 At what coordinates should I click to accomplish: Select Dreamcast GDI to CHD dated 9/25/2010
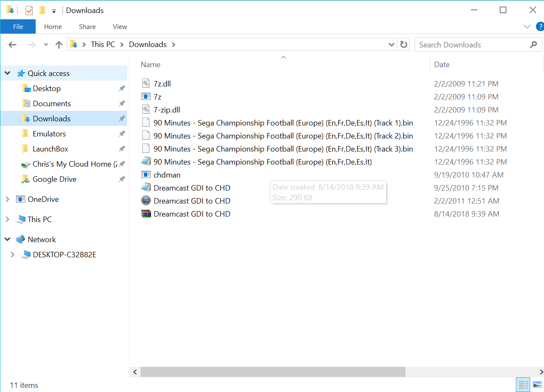[x=192, y=188]
